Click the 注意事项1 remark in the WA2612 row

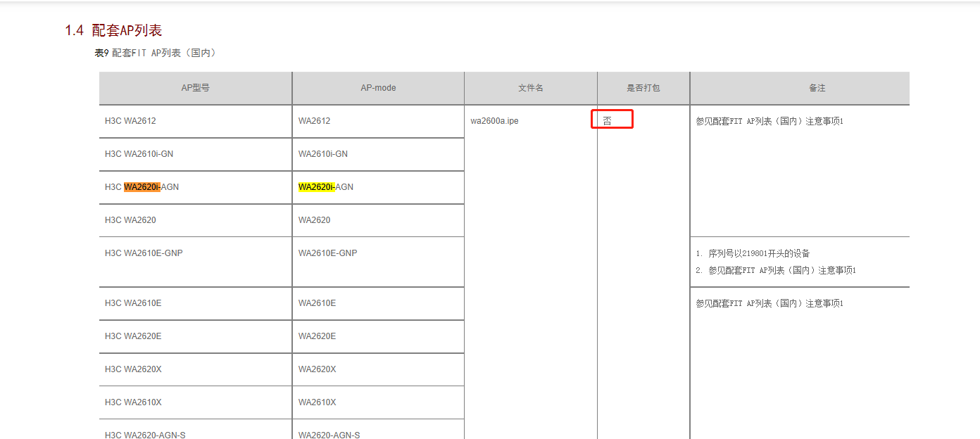pos(769,121)
